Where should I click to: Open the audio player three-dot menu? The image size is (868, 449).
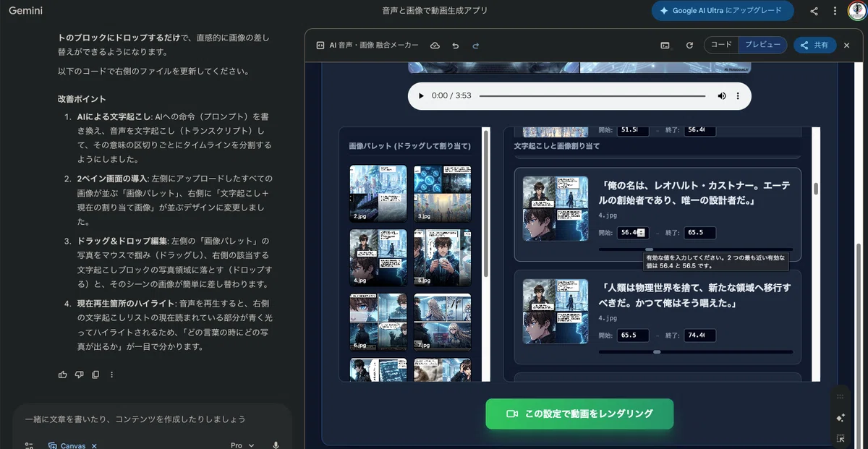[738, 96]
